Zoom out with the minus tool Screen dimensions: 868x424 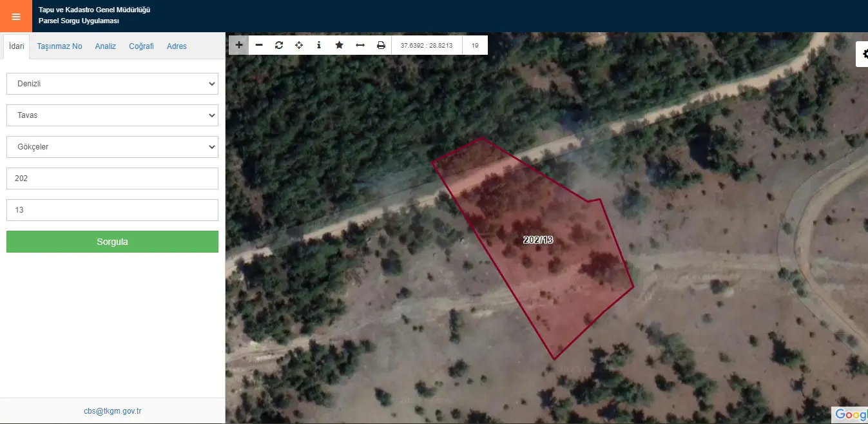click(x=259, y=45)
